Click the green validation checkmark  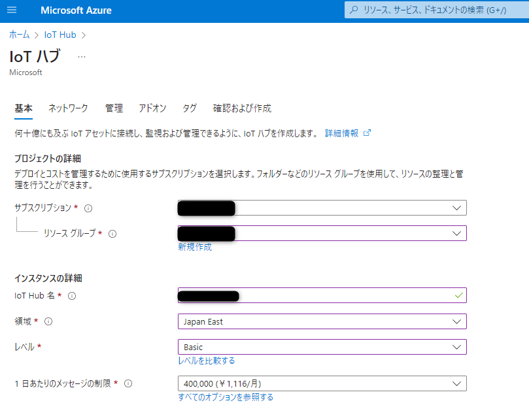[458, 296]
